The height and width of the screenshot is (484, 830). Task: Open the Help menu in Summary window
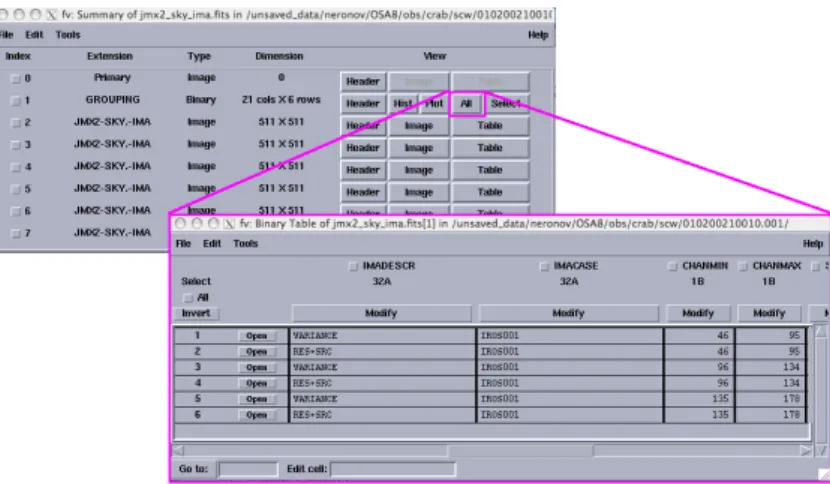click(538, 35)
